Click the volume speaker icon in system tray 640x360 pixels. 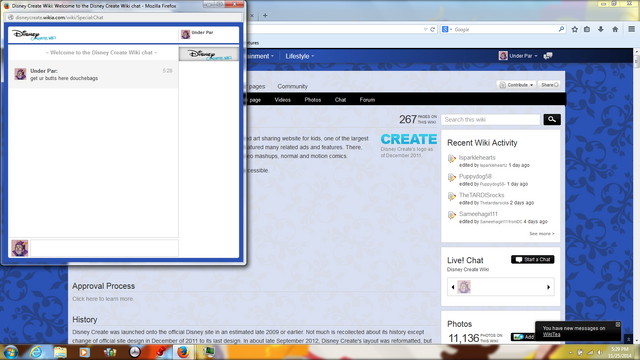600,352
